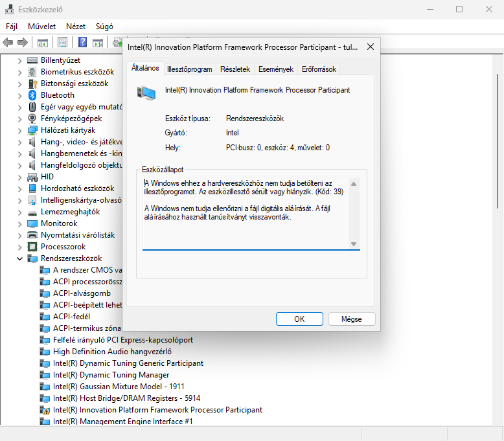
Task: Switch to the Illesztőprogram tab
Action: pyautogui.click(x=190, y=69)
